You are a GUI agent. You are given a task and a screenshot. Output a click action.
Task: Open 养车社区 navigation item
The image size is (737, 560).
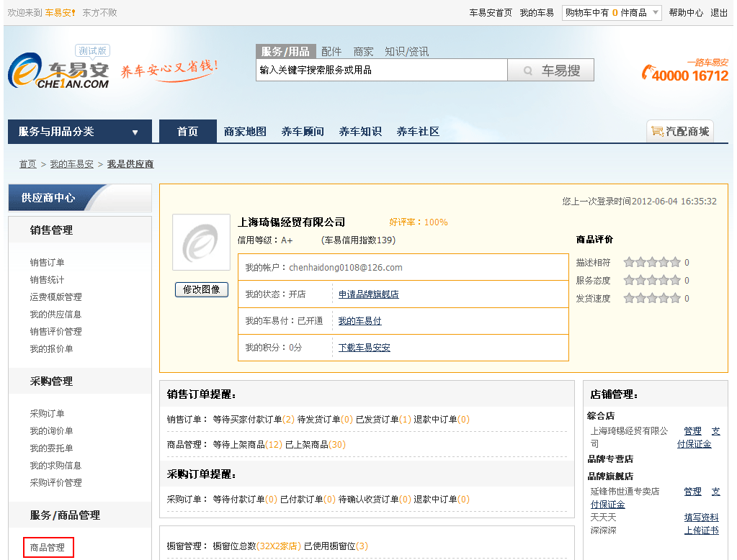pyautogui.click(x=418, y=132)
